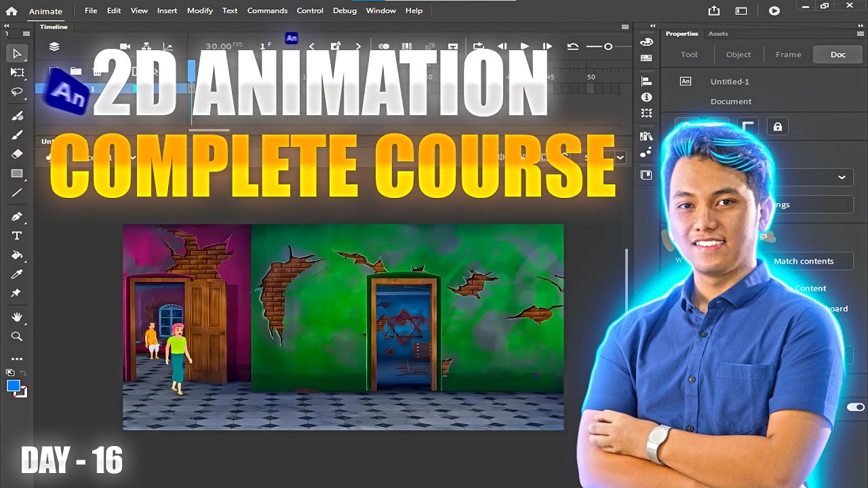Click the Undo arrow in timeline

tap(572, 47)
